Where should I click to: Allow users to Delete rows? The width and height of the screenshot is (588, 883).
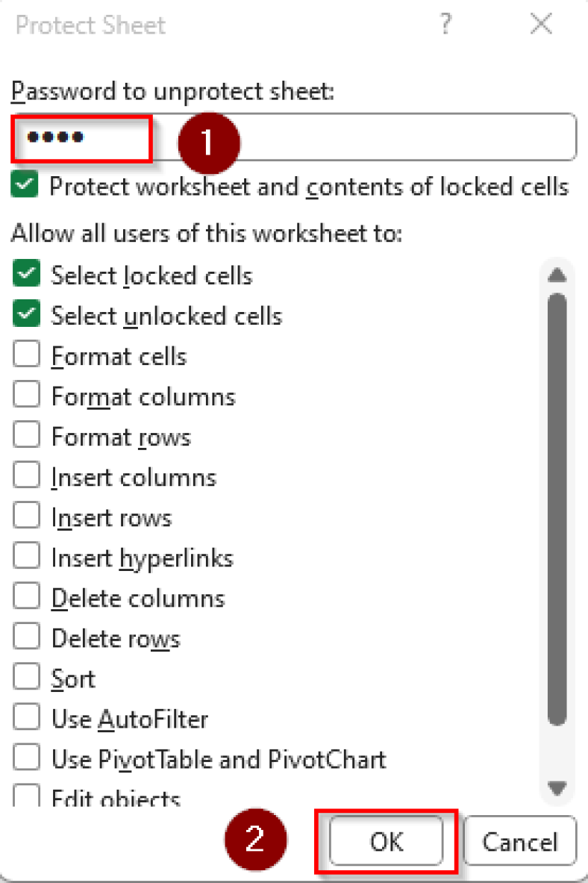click(x=26, y=636)
